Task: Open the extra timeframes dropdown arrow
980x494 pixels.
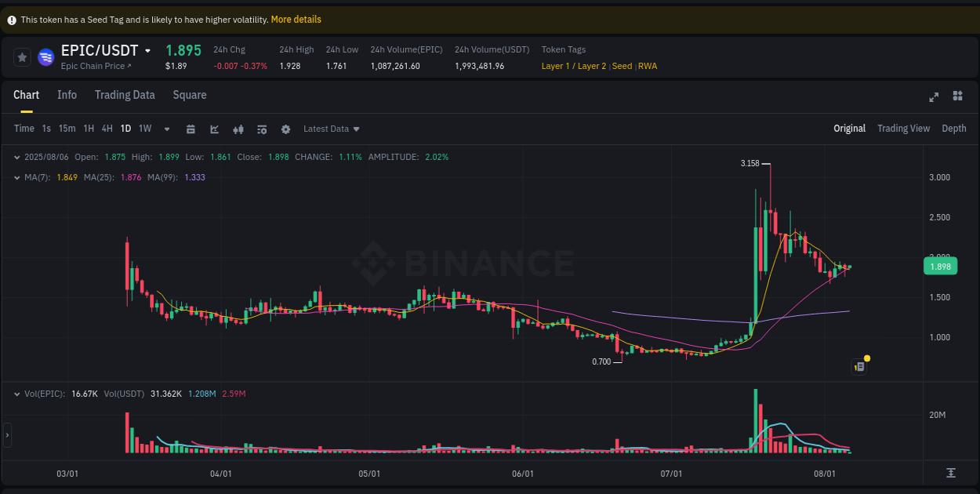Action: point(165,129)
